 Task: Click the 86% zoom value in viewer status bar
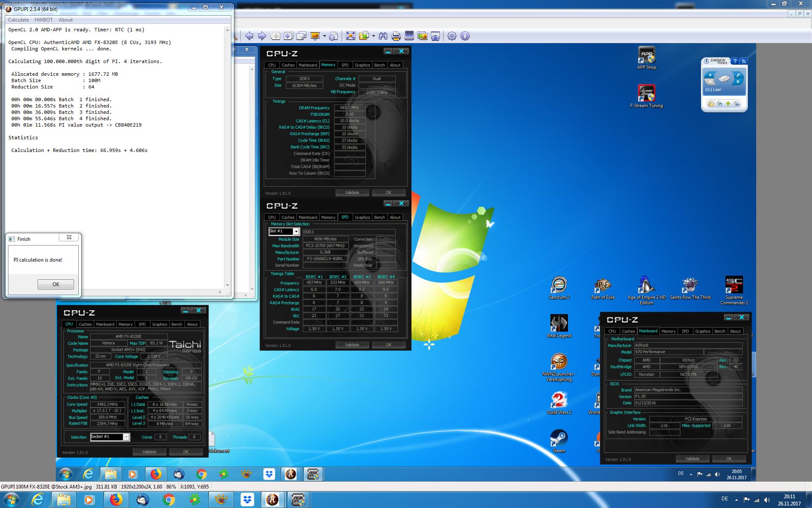(x=171, y=487)
